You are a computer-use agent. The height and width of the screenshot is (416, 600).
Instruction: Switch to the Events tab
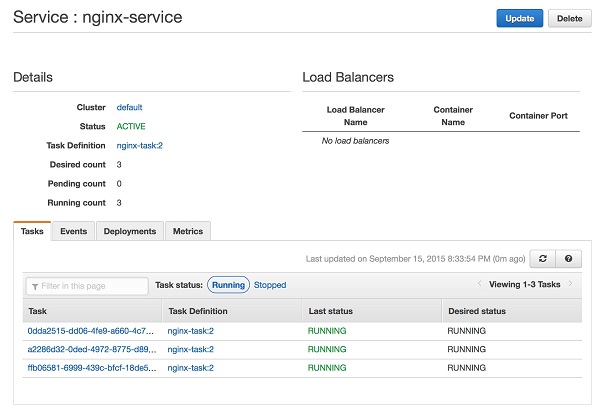click(73, 231)
